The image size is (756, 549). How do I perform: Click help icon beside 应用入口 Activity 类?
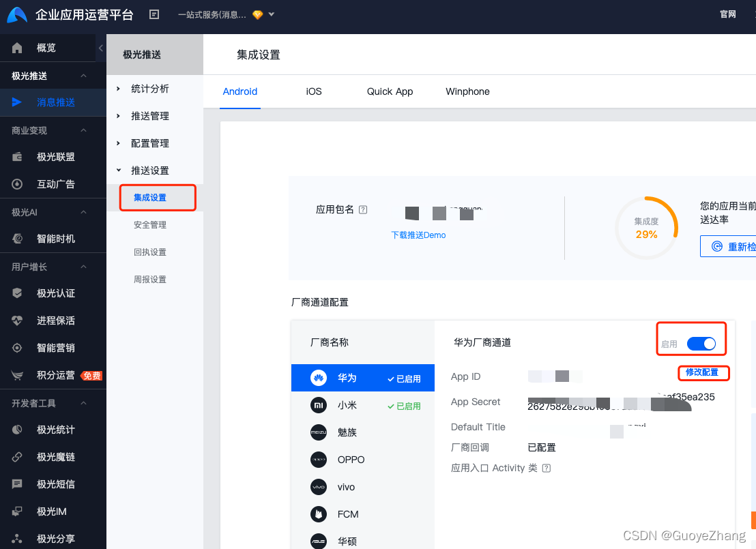click(547, 468)
